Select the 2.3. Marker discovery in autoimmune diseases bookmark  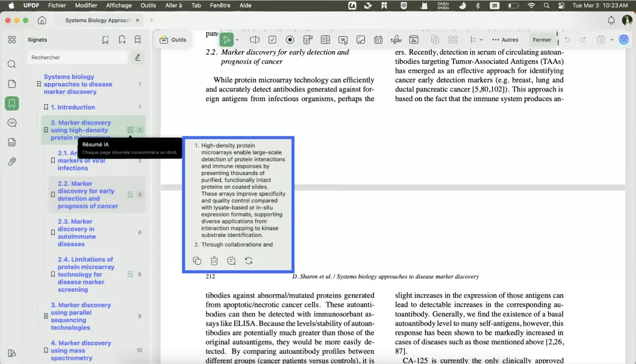tap(76, 233)
